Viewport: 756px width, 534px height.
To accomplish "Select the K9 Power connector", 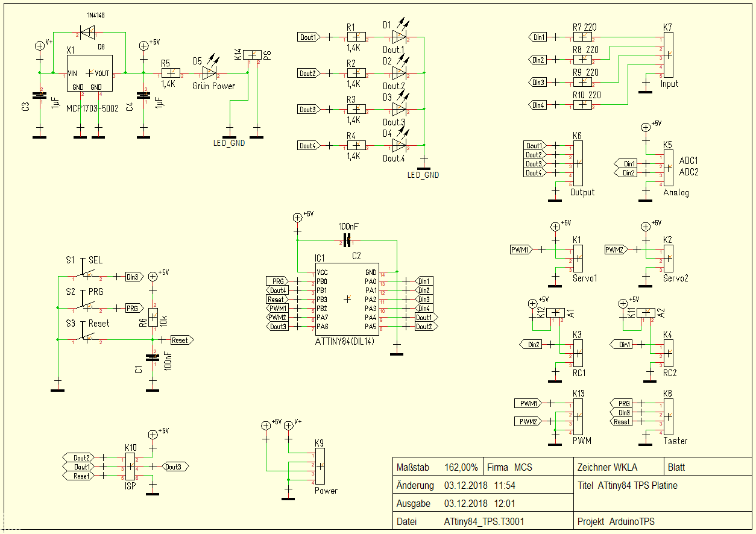I will (x=320, y=466).
